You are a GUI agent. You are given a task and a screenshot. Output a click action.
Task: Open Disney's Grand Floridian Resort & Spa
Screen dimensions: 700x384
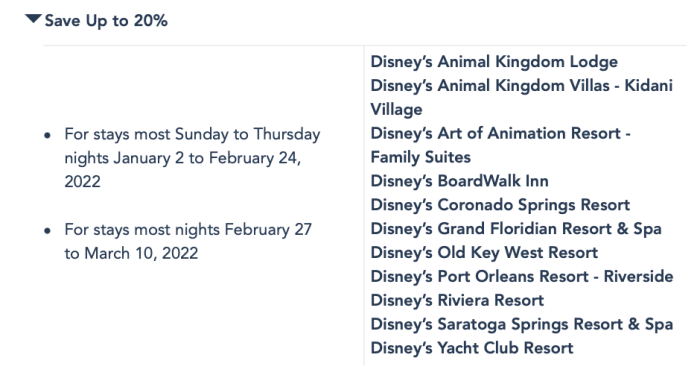pos(516,229)
